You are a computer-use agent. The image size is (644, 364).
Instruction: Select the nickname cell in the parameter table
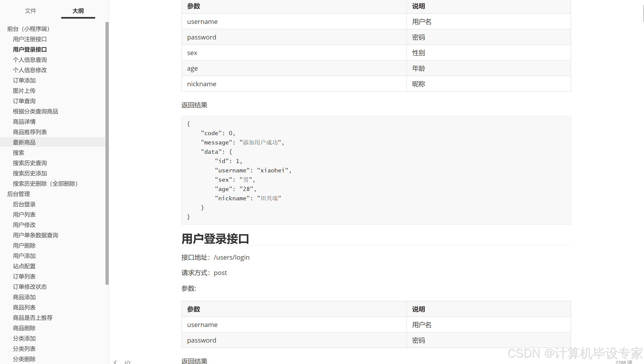click(x=201, y=84)
